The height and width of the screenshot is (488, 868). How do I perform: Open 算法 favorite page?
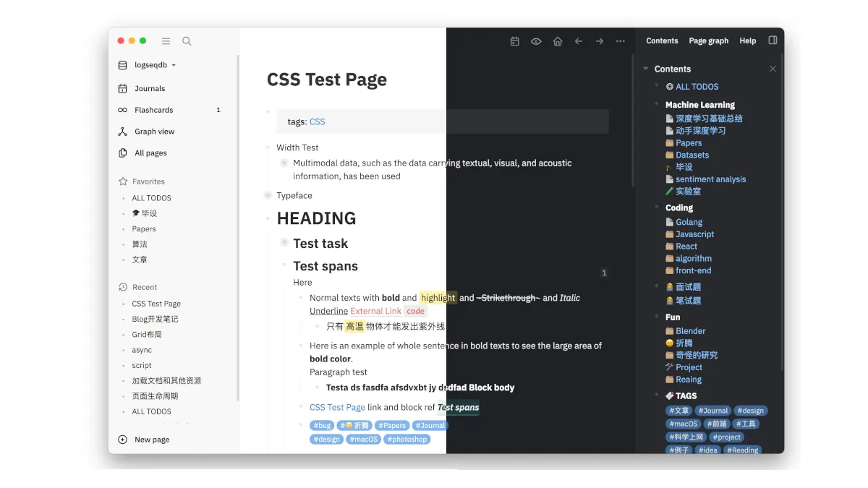pyautogui.click(x=140, y=244)
